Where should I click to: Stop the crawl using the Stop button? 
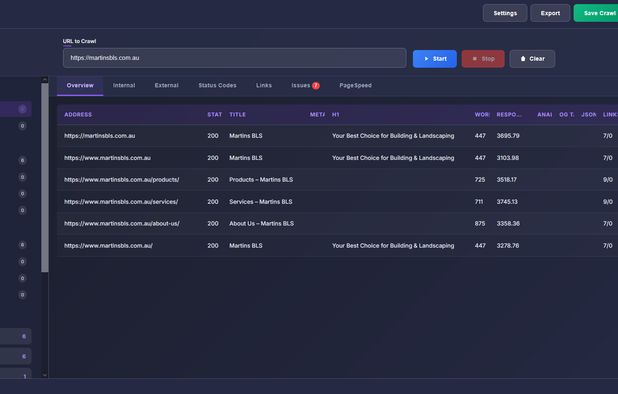click(483, 59)
